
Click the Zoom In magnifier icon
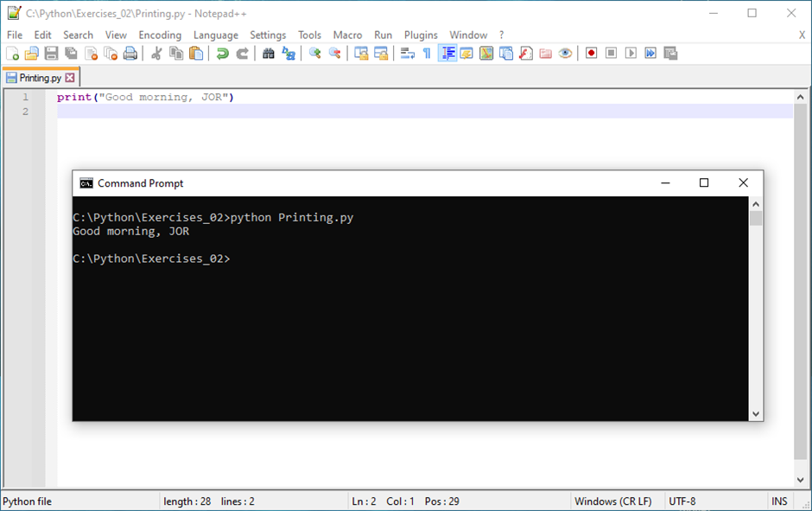pyautogui.click(x=315, y=54)
